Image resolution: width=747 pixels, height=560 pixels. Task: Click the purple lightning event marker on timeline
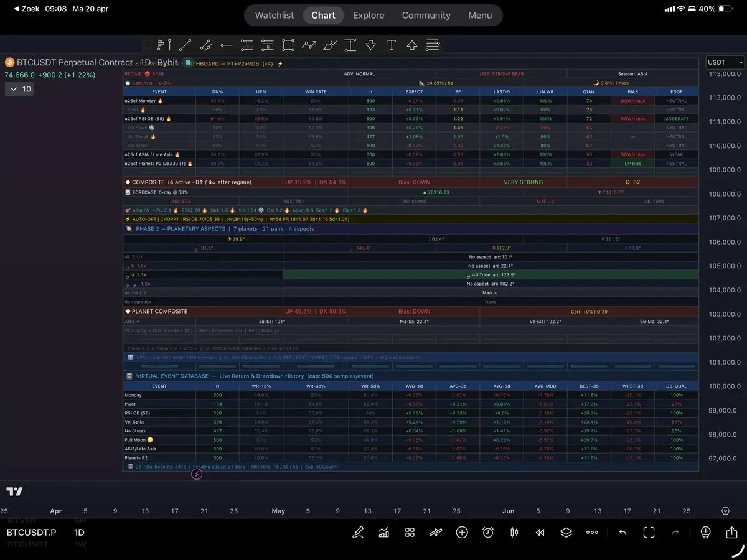[197, 474]
